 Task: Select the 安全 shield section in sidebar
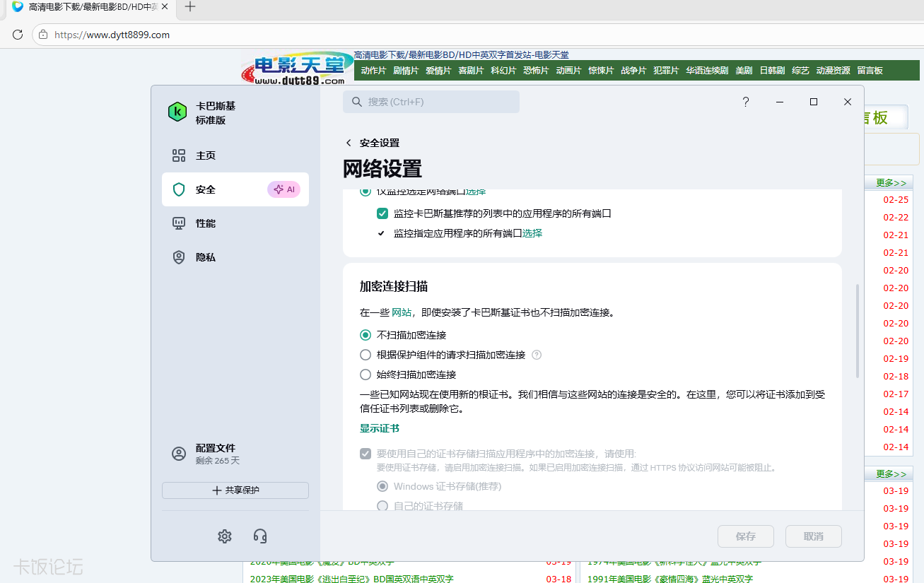point(205,189)
